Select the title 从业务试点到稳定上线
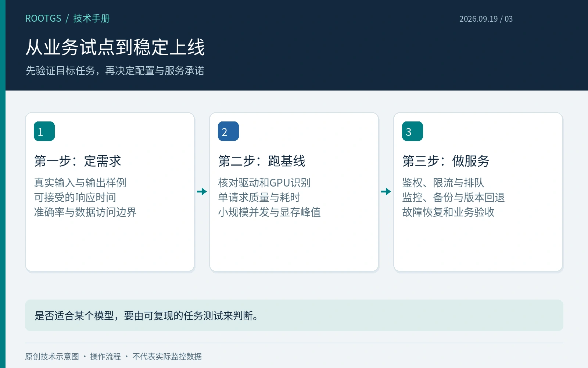Image resolution: width=588 pixels, height=368 pixels. 115,47
